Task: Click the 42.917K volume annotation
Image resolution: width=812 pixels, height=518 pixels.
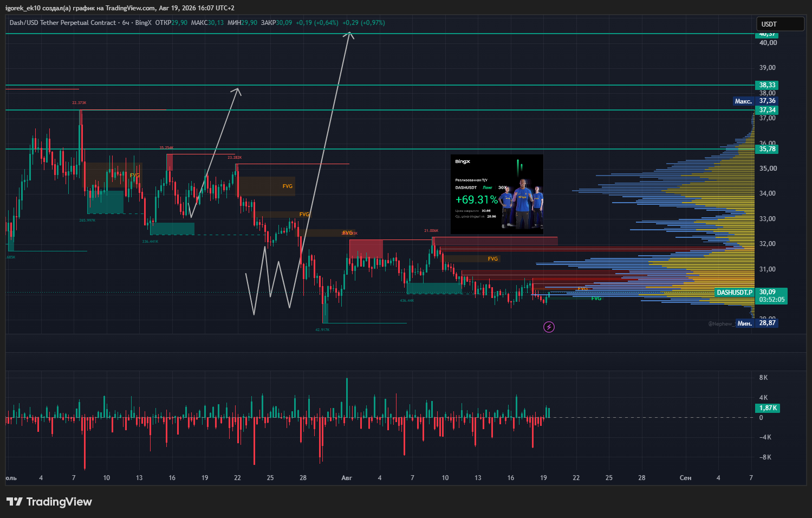Action: [322, 330]
